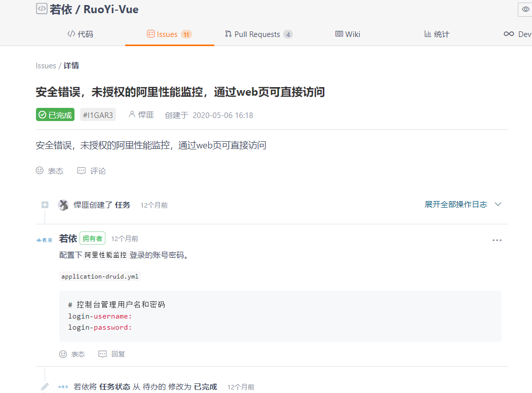
Task: Open the Wiki tab
Action: pyautogui.click(x=348, y=34)
